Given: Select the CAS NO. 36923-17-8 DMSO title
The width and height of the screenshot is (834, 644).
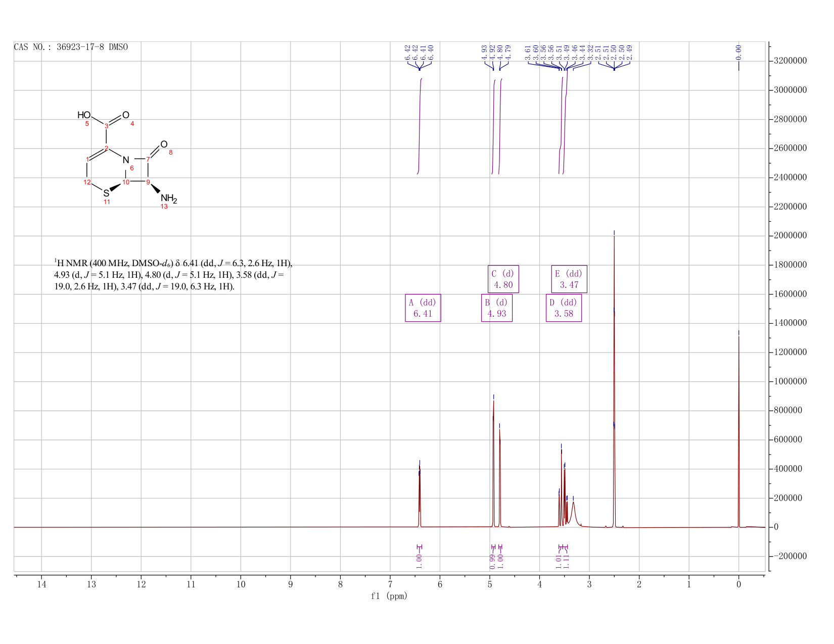Looking at the screenshot, I should coord(71,47).
